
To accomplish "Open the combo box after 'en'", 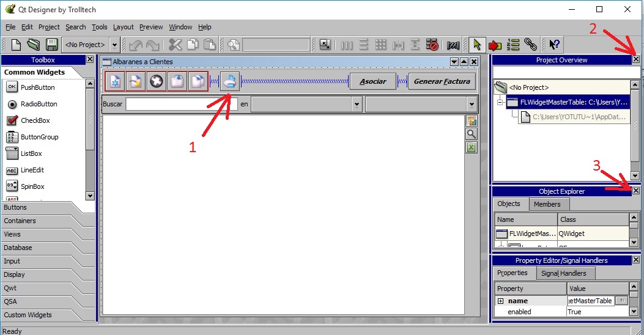I will (307, 105).
